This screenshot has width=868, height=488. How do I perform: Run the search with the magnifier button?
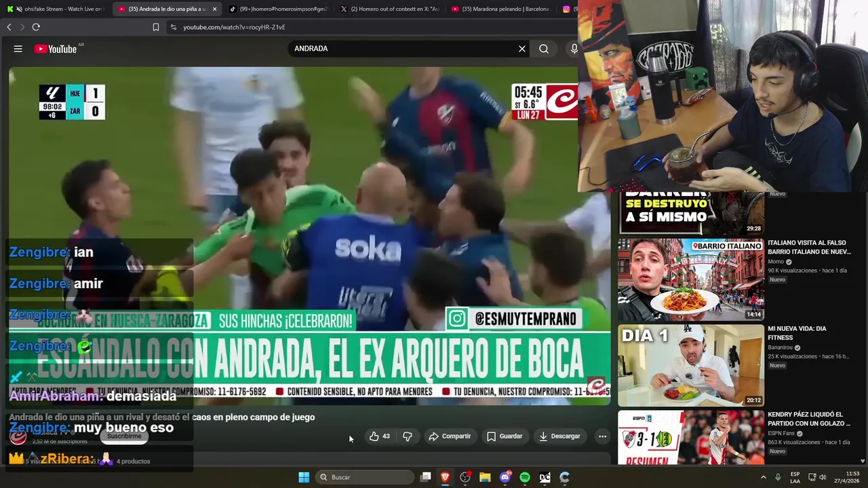[544, 49]
